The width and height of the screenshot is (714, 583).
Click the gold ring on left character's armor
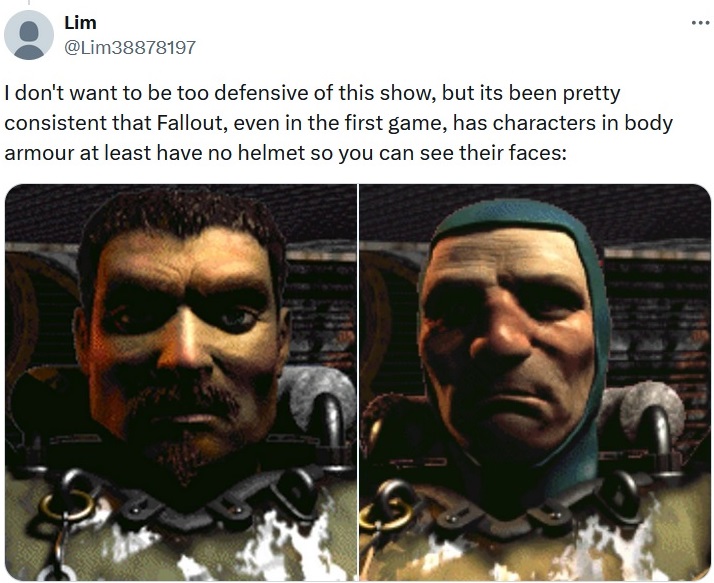67,506
